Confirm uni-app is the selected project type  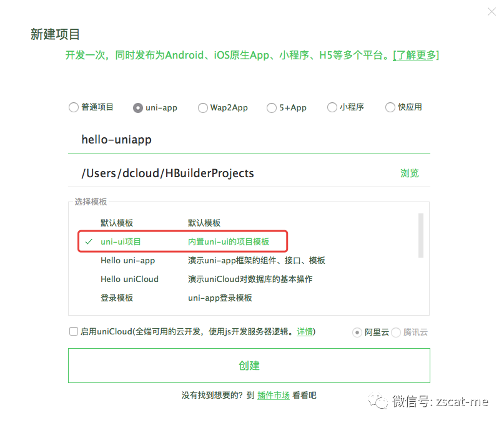pos(138,107)
